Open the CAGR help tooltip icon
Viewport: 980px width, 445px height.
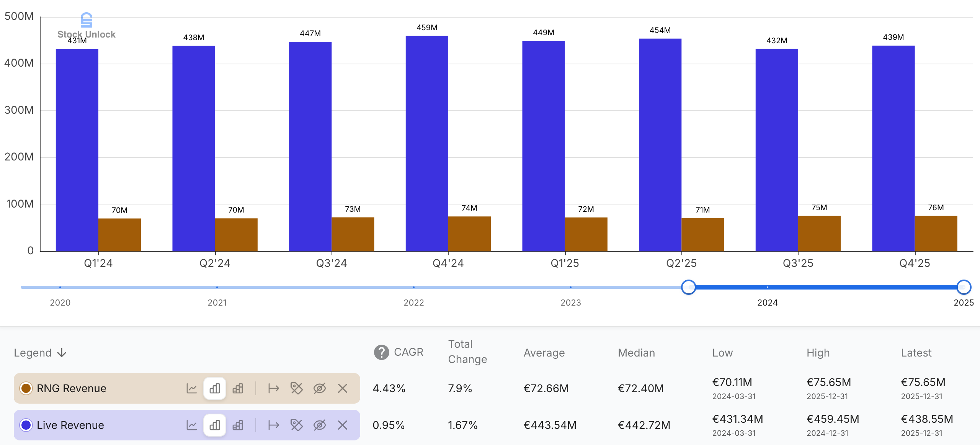click(381, 352)
